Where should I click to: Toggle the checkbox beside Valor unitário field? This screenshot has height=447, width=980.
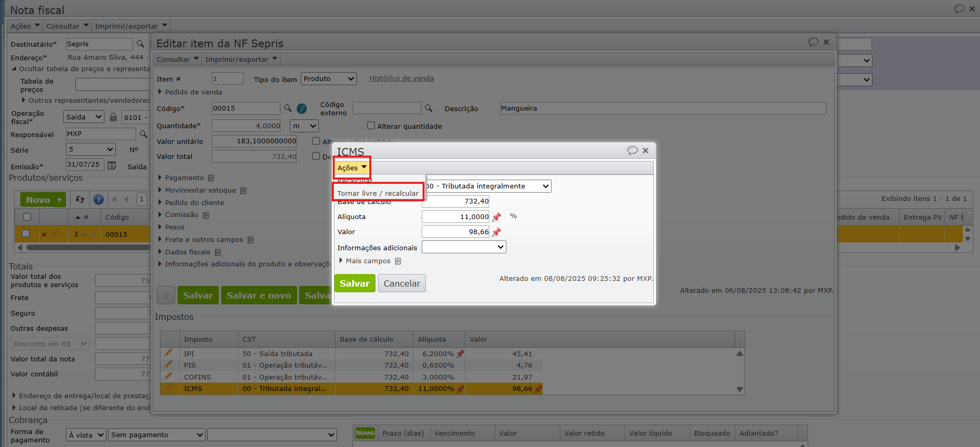(316, 141)
